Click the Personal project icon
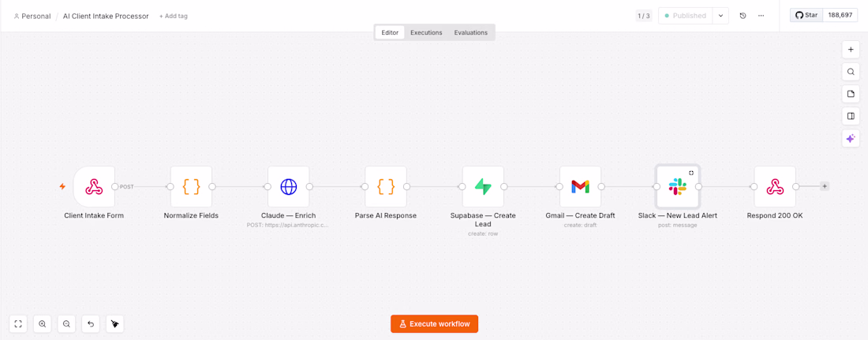The height and width of the screenshot is (340, 868). [16, 16]
